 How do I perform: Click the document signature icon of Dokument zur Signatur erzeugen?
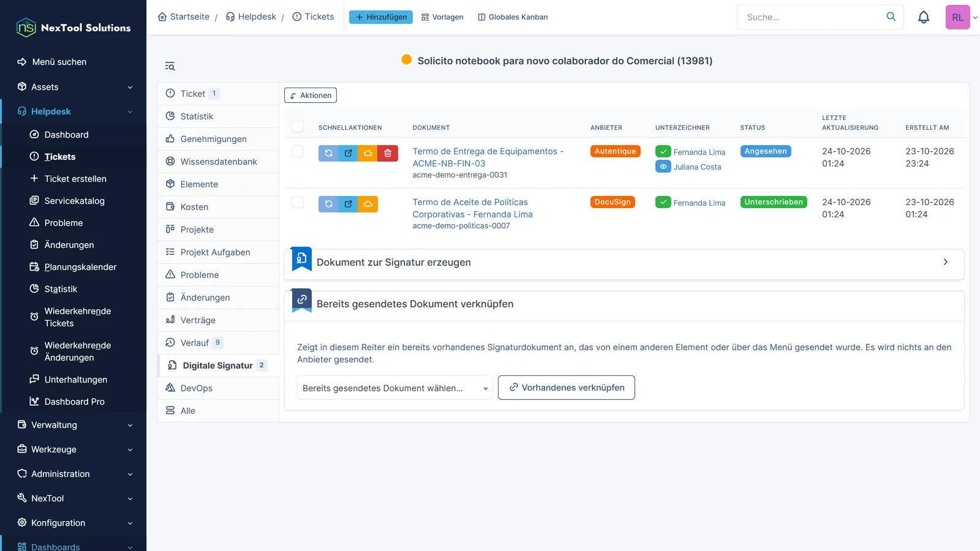pos(301,259)
